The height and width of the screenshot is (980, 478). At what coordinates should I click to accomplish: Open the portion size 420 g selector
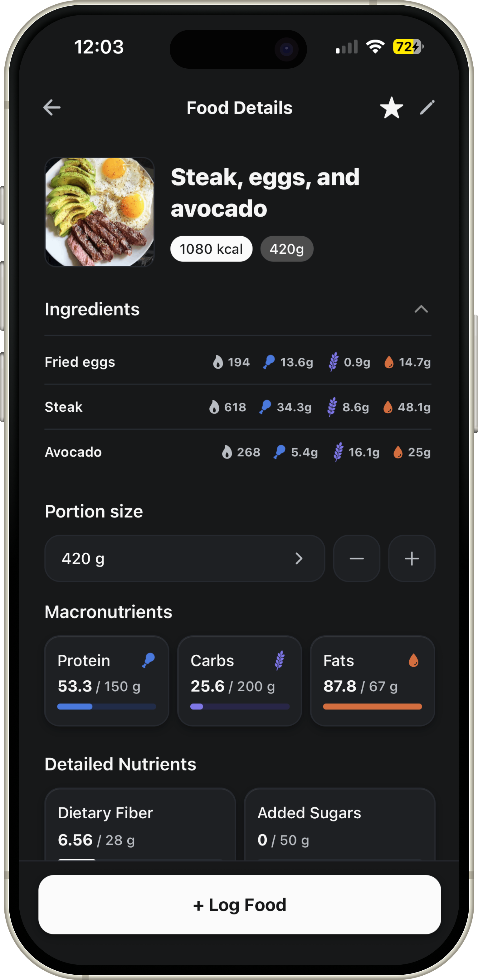[185, 558]
